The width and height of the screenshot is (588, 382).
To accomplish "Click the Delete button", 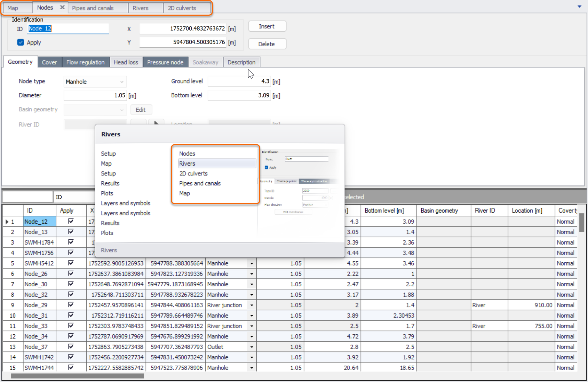I will point(267,44).
